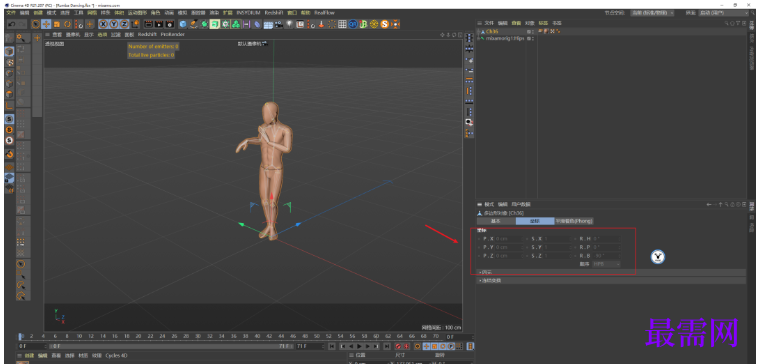757x364 pixels.
Task: Click the magnifier icon in left custom palette
Action: pos(21,37)
